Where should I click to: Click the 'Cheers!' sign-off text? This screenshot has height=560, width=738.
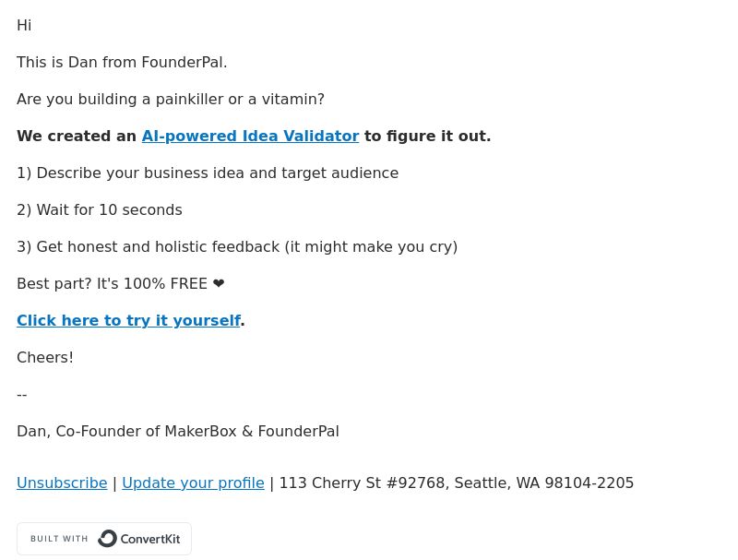(x=45, y=358)
